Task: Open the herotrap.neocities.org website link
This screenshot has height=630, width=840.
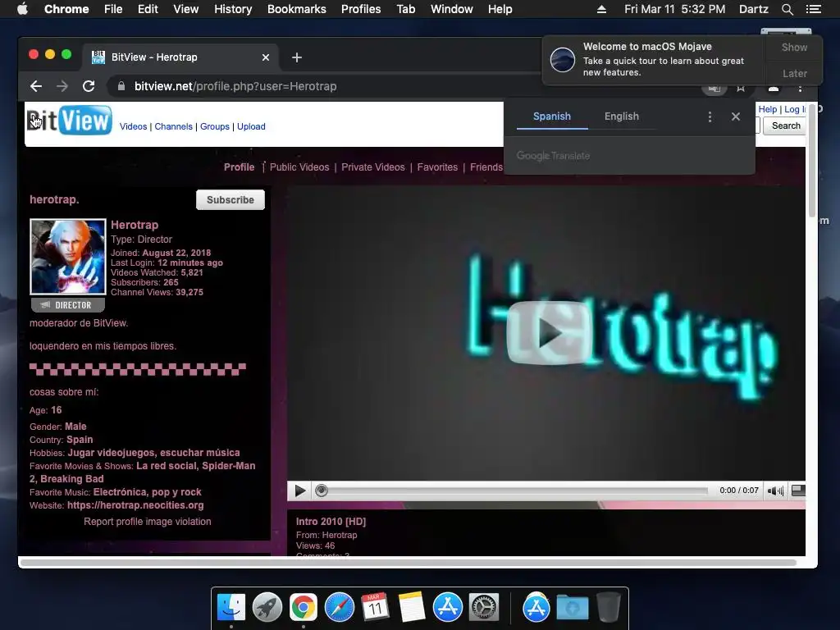Action: coord(135,505)
